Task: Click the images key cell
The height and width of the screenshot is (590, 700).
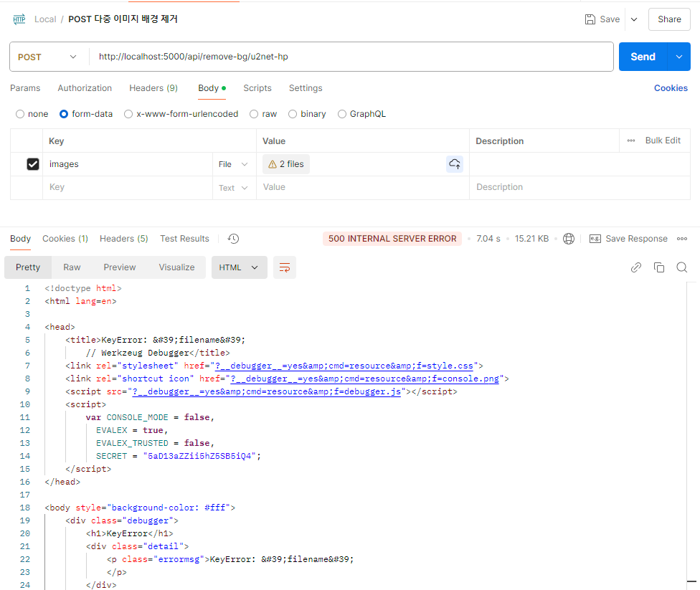Action: click(x=127, y=164)
